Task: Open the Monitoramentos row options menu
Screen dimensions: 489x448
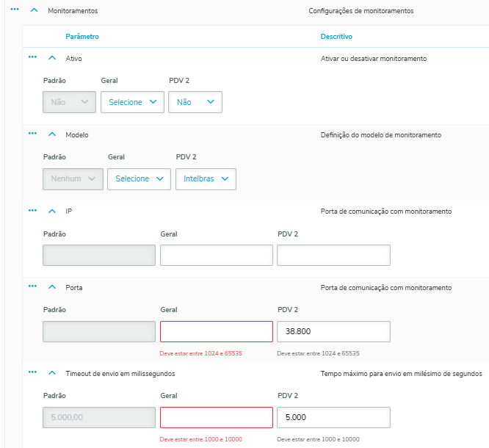Action: coord(15,10)
